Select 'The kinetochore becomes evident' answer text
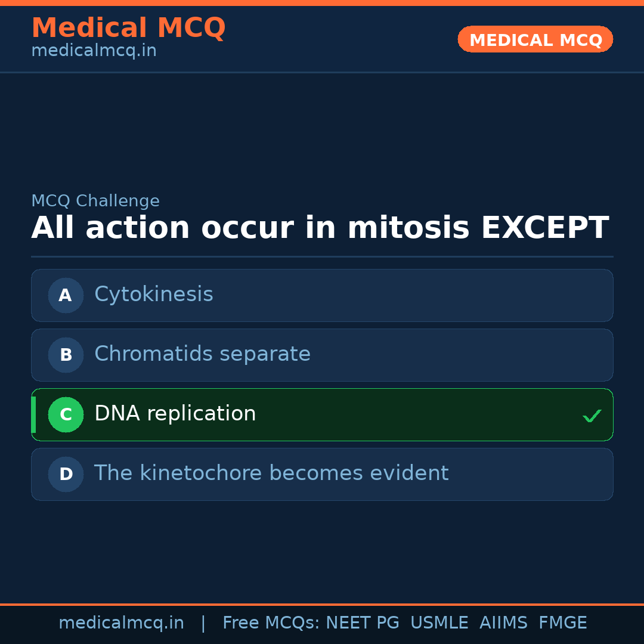644x644 pixels. click(x=271, y=473)
